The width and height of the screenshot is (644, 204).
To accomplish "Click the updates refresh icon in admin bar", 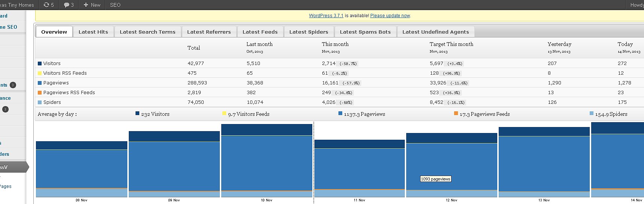I will tap(46, 5).
